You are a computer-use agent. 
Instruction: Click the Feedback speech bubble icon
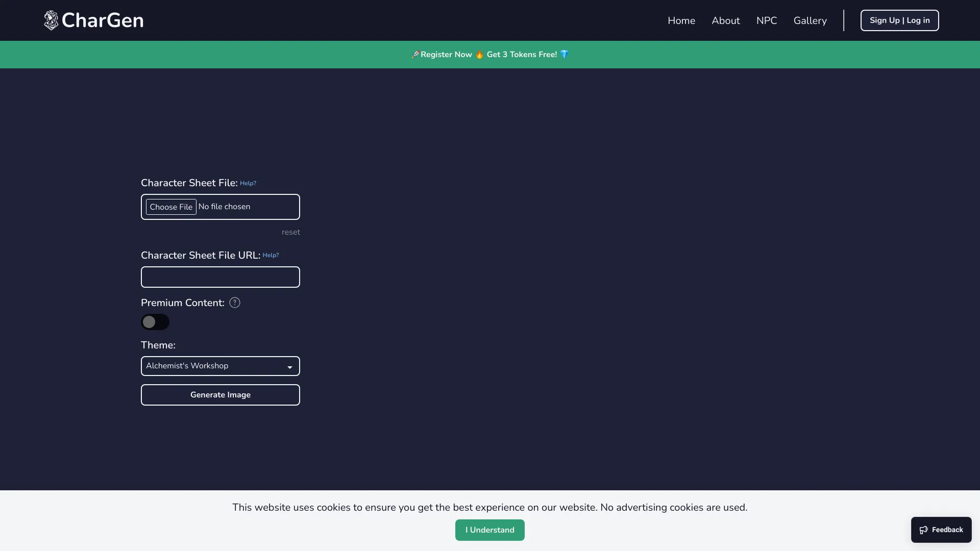click(x=924, y=530)
